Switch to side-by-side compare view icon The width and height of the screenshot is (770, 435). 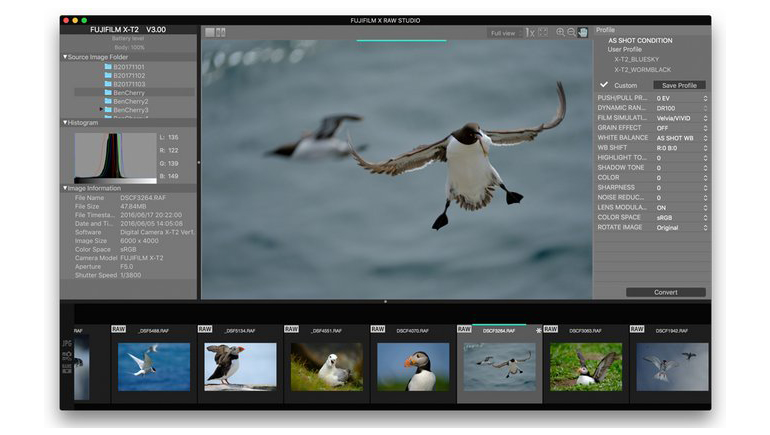(221, 33)
